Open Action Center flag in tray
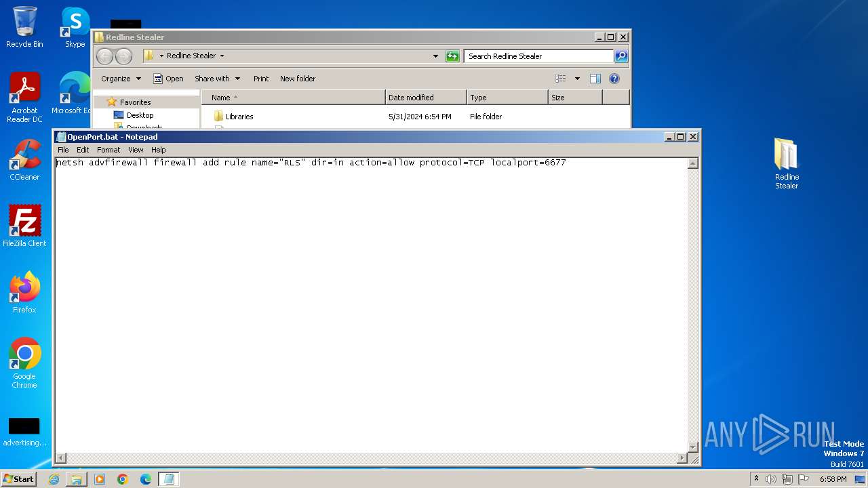The width and height of the screenshot is (868, 488). [x=804, y=479]
